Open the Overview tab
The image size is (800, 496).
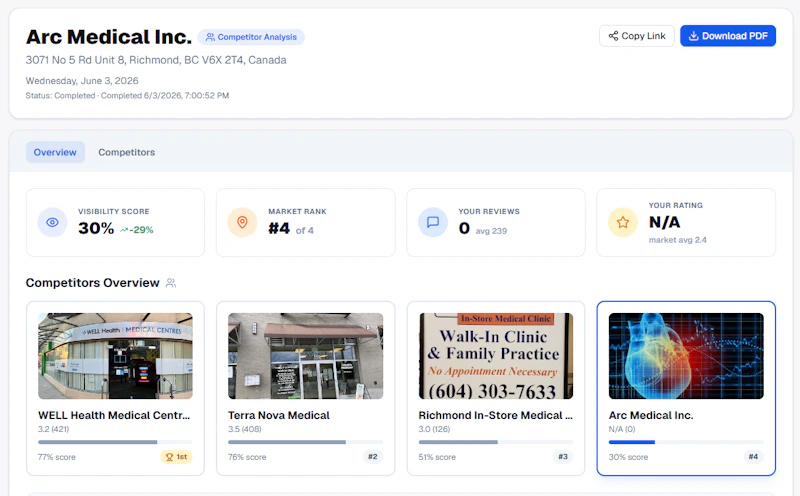pos(55,152)
